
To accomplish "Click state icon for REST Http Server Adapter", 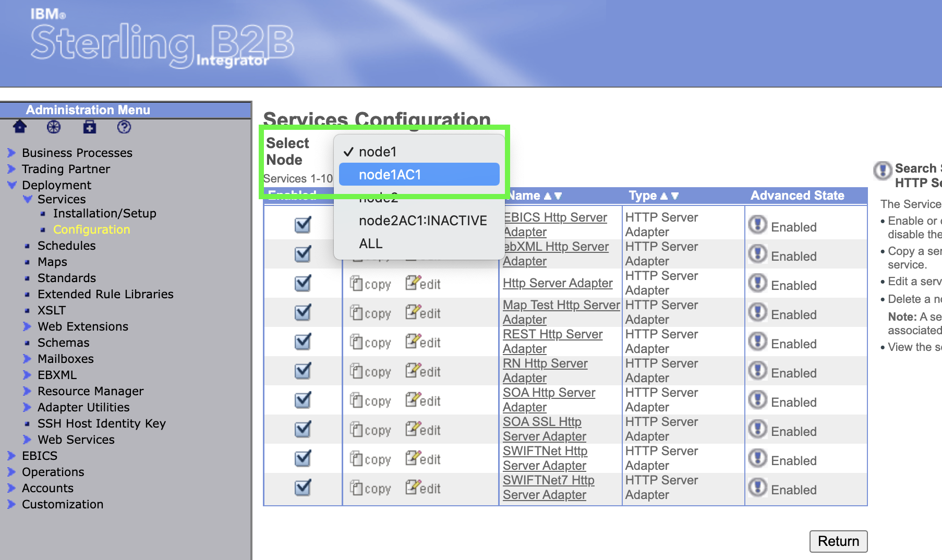I will coord(757,342).
